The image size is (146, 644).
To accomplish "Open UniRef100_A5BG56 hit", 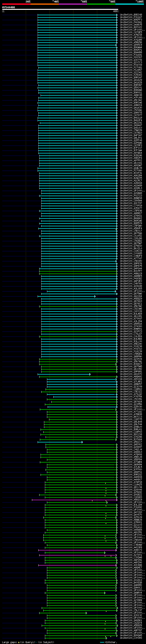I will (131, 42).
